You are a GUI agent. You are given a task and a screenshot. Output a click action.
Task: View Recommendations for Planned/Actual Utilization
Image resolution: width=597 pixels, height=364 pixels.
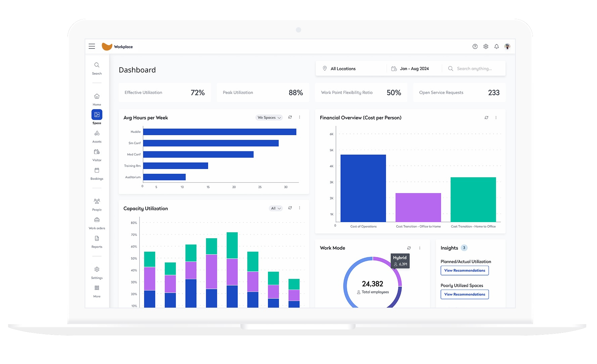tap(464, 270)
